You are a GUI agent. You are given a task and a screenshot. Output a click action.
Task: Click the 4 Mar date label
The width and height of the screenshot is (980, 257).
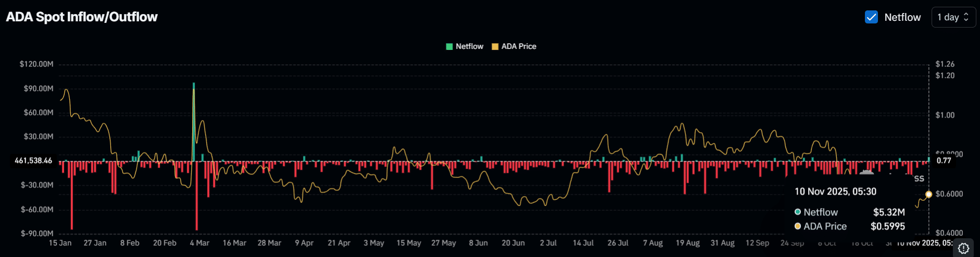click(x=199, y=243)
